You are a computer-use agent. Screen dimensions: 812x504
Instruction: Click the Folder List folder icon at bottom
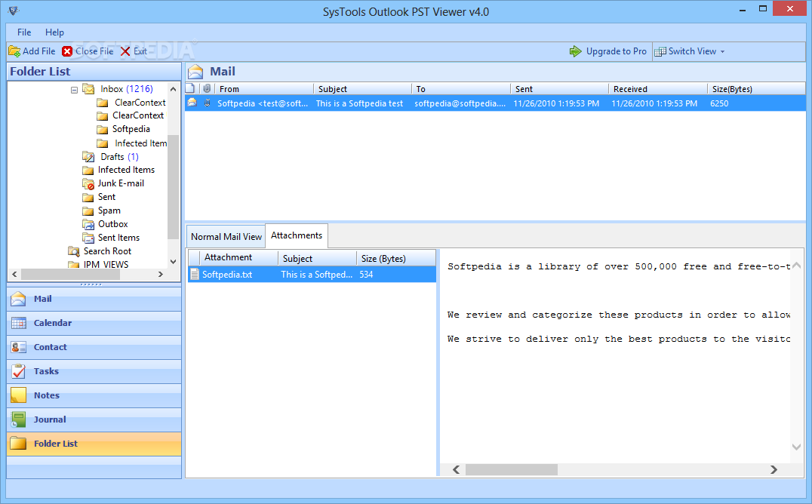[x=18, y=444]
